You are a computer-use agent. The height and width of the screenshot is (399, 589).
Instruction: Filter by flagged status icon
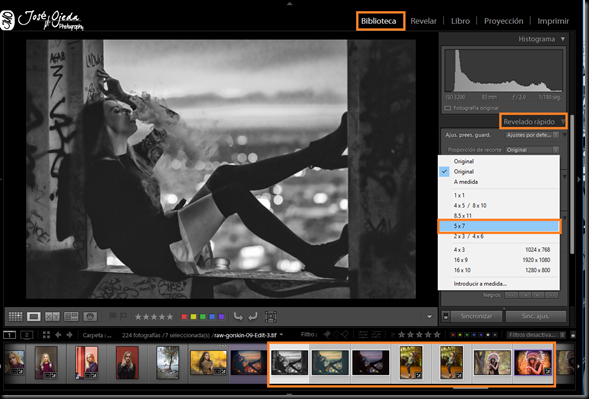(x=327, y=334)
